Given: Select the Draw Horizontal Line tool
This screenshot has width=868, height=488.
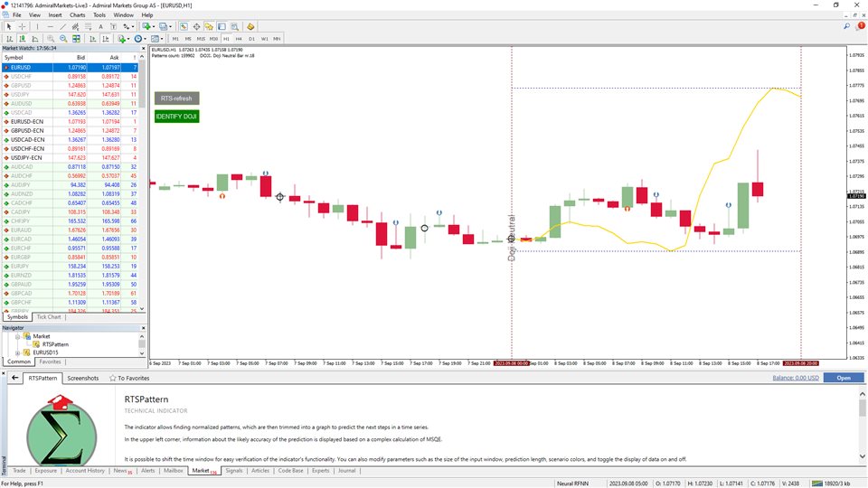Looking at the screenshot, I should click(x=51, y=26).
